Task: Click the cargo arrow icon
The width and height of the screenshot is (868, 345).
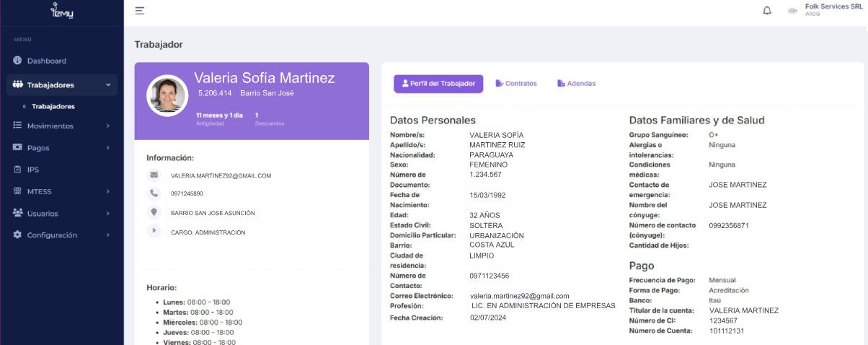Action: click(154, 232)
